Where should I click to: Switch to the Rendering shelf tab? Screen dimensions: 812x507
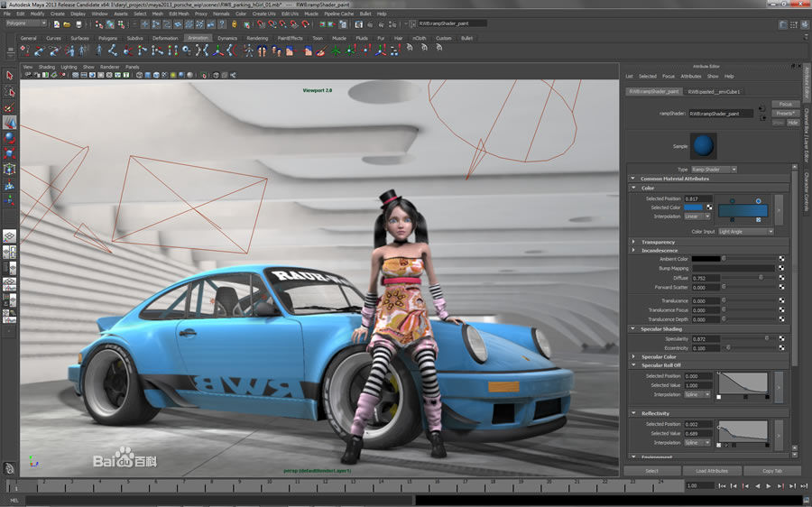coord(257,38)
